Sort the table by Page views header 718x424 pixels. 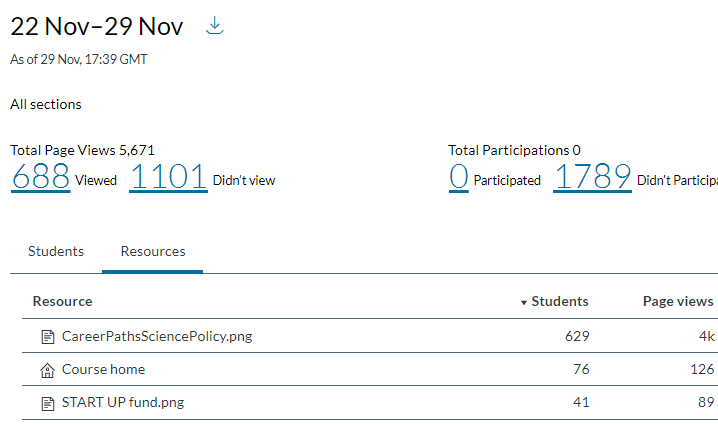click(x=677, y=301)
